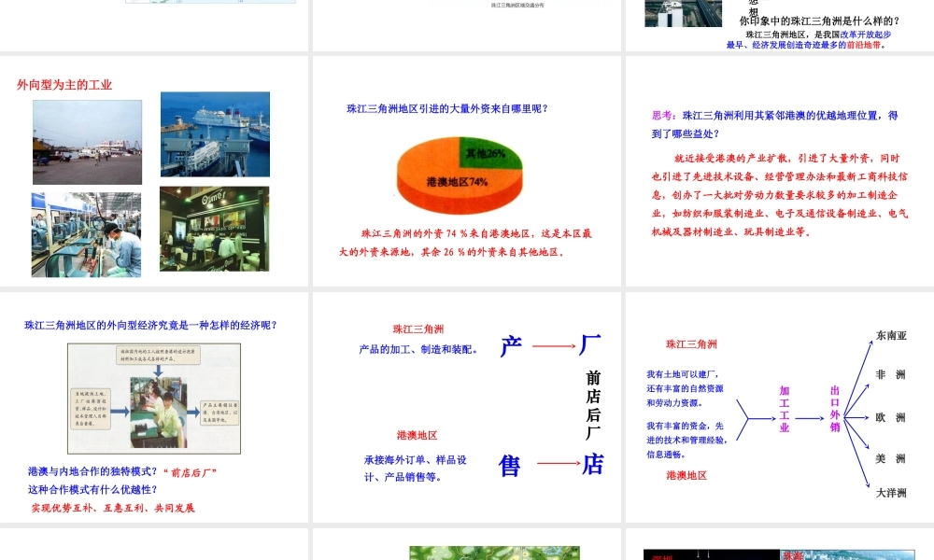Click the text 这种合作模式有什么优越性？
The width and height of the screenshot is (934, 560).
click(x=92, y=490)
